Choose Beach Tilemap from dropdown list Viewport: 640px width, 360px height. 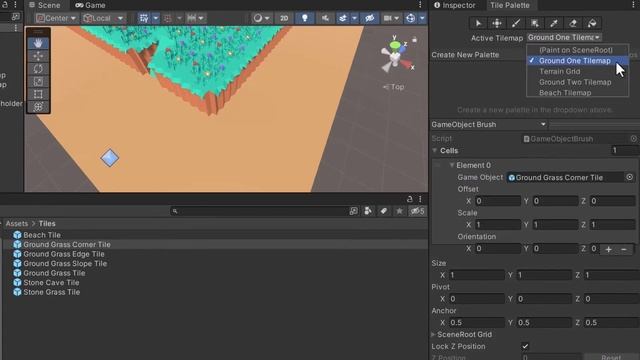tap(565, 93)
